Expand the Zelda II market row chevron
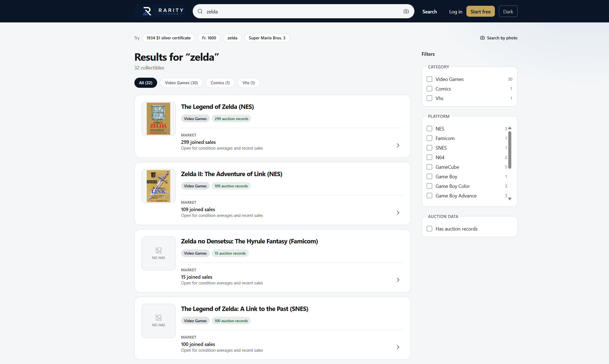This screenshot has height=364, width=609. tap(398, 212)
